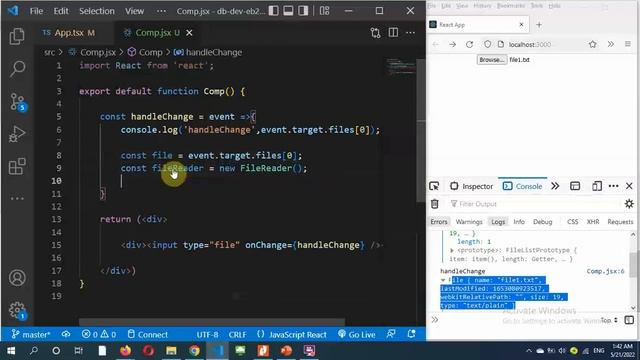This screenshot has width=640, height=360.
Task: Show hidden menus ellipsis in menu bar
Action: coord(161,11)
